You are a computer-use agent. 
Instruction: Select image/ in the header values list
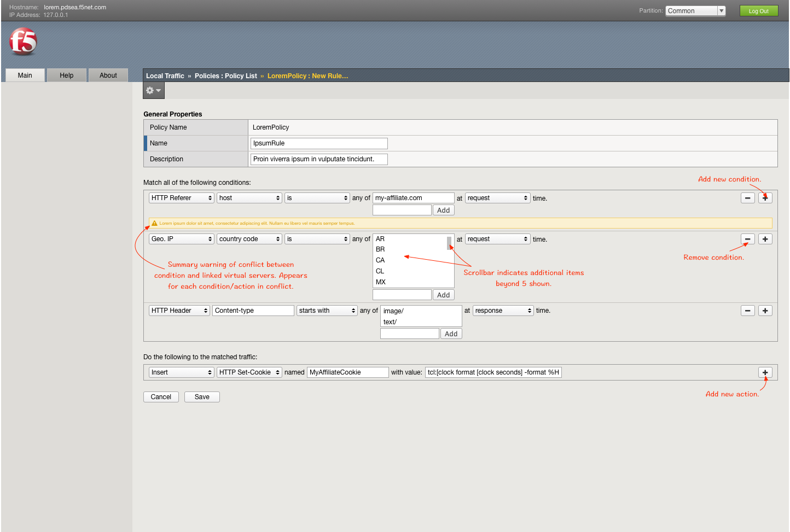pos(393,311)
